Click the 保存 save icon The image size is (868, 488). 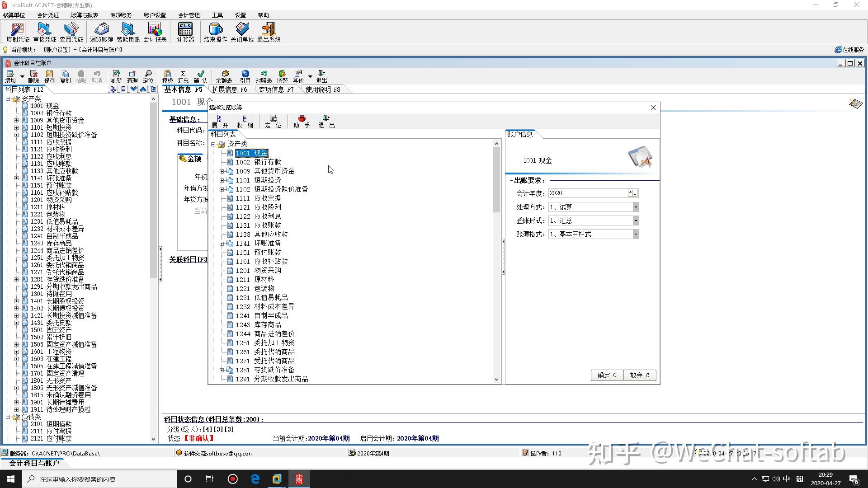point(49,76)
